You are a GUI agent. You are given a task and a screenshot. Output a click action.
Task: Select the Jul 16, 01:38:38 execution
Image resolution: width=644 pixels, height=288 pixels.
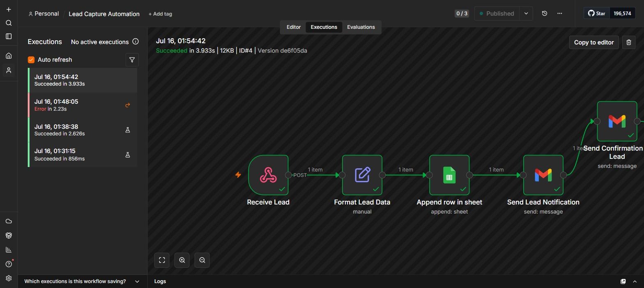(83, 130)
